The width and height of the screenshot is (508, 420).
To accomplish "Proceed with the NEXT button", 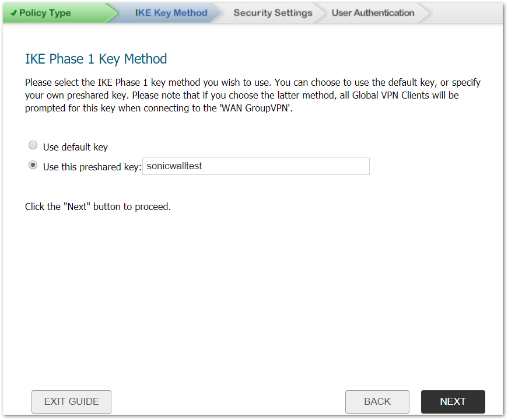I will 453,401.
